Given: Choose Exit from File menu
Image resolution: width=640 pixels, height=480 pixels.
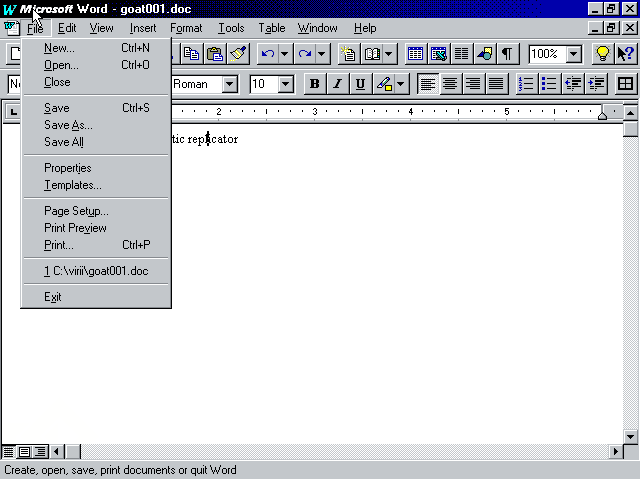Looking at the screenshot, I should [96, 297].
